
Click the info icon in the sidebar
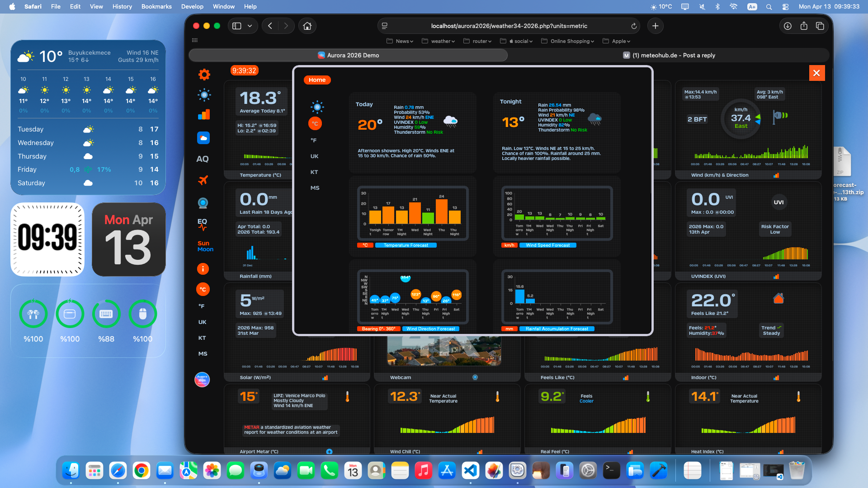pyautogui.click(x=203, y=269)
